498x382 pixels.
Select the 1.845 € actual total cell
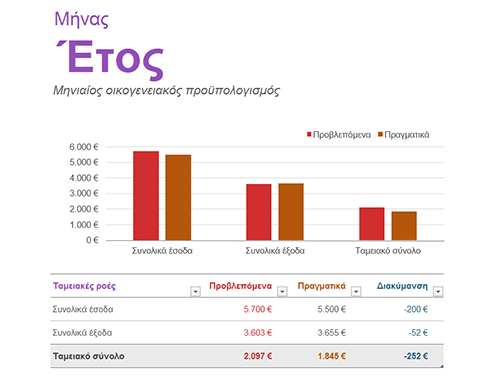click(332, 356)
